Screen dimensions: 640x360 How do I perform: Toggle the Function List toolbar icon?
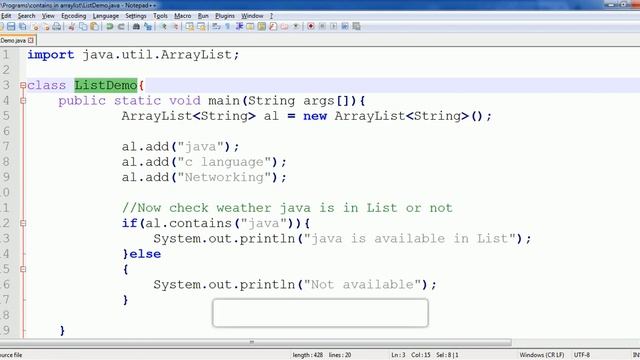click(x=273, y=27)
